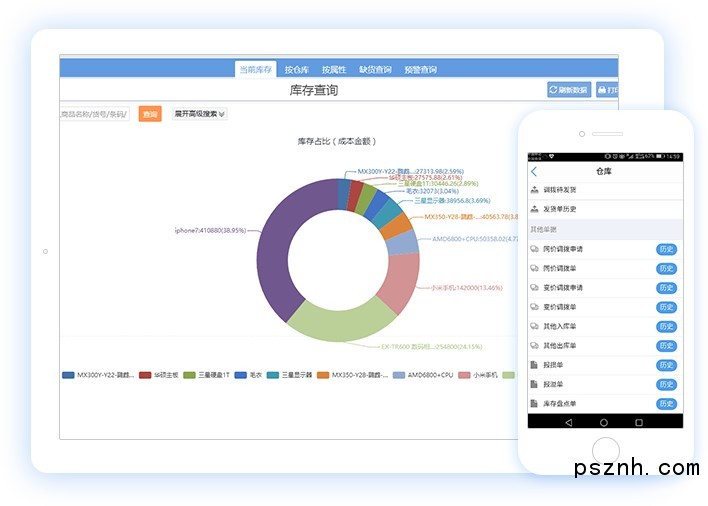This screenshot has width=708, height=506.
Task: Expand the 展开高级搜索 advanced search
Action: (x=199, y=114)
